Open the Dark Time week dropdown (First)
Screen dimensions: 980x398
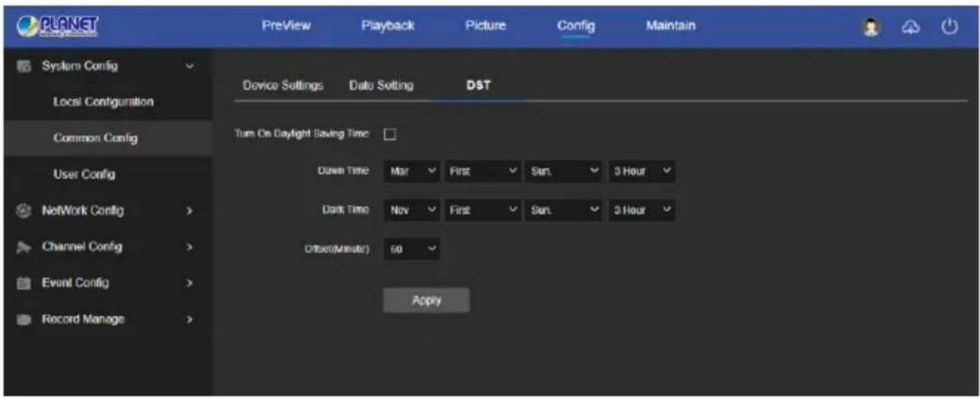tap(482, 210)
